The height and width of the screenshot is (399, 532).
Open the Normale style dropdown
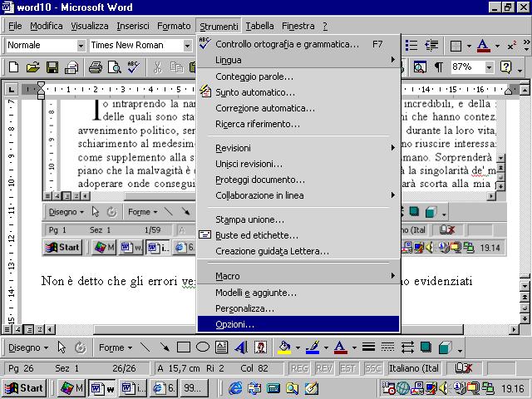point(81,46)
